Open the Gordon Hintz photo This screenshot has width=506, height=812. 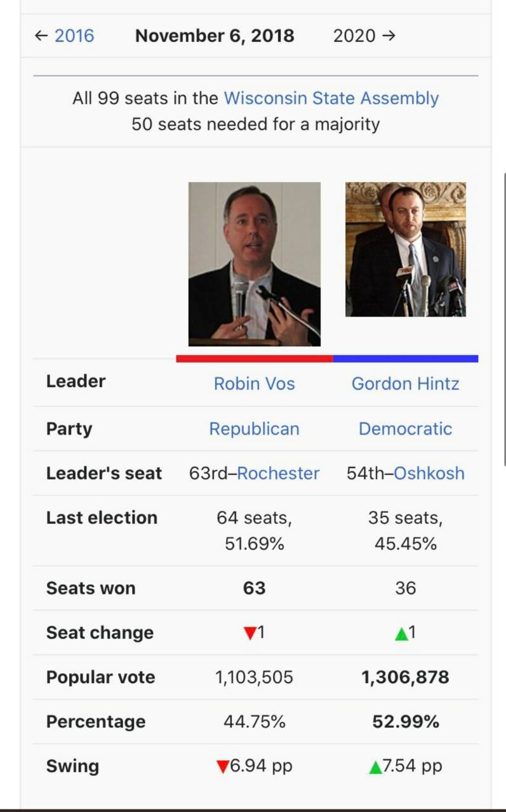tap(406, 249)
